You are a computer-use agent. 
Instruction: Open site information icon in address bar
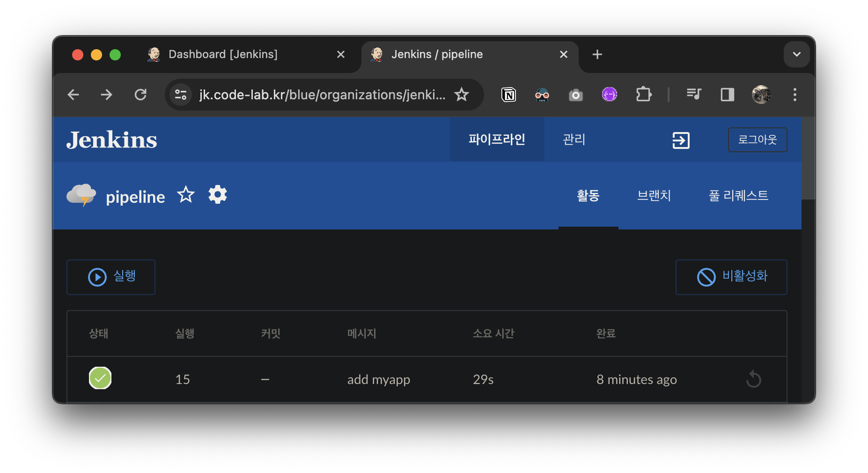pos(181,95)
